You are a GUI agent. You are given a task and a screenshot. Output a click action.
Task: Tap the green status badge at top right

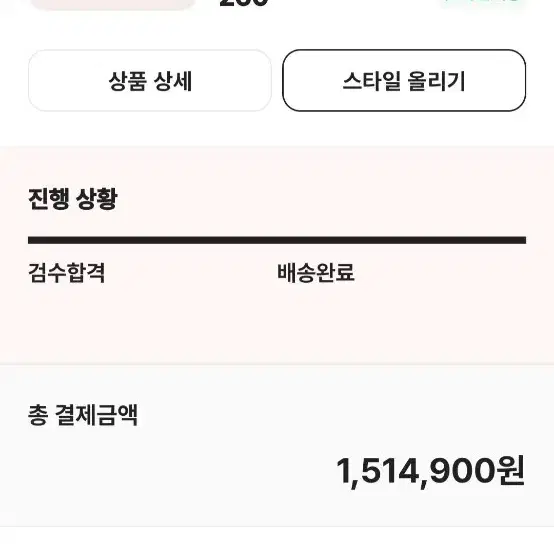pyautogui.click(x=483, y=2)
